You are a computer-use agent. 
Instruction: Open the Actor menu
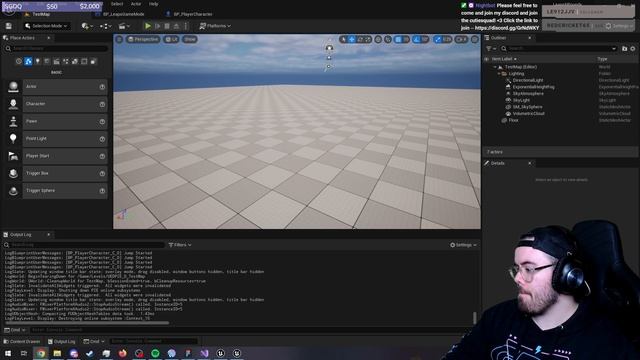pyautogui.click(x=136, y=4)
